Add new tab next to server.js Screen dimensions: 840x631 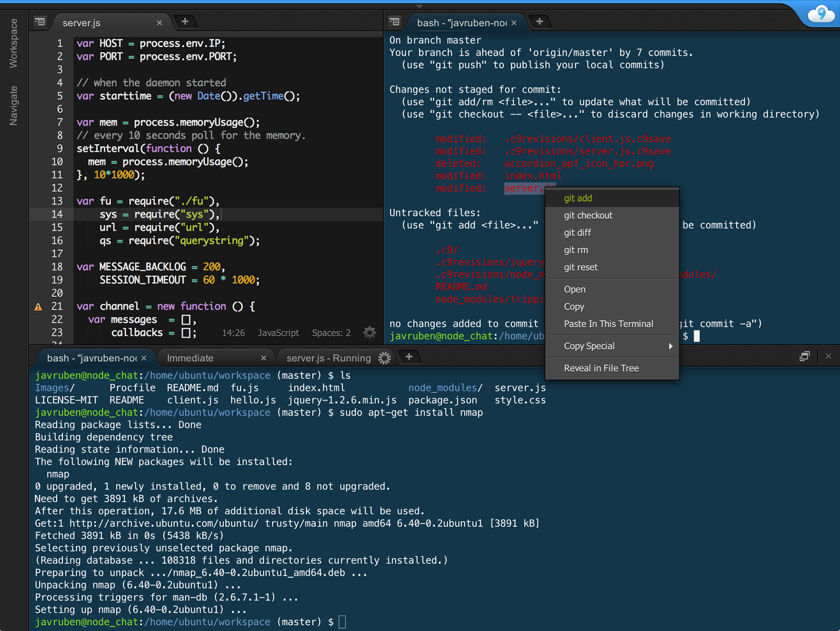coord(185,22)
